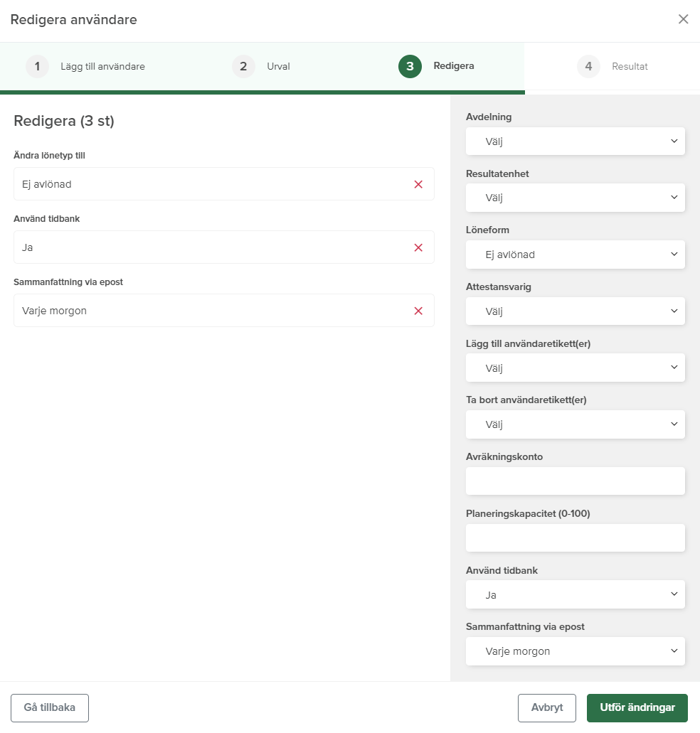The image size is (700, 733).
Task: Remove the 'Använd tidbank' Ja change
Action: [418, 247]
